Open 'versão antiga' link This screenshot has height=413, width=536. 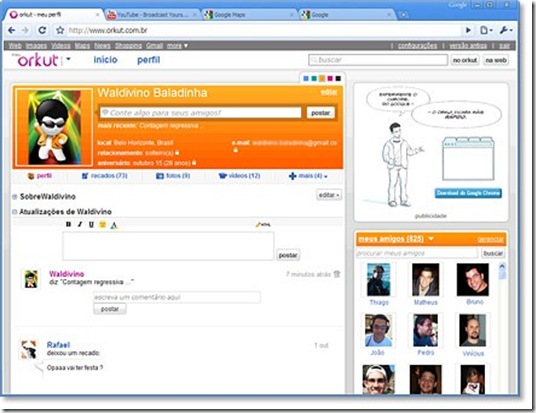468,45
